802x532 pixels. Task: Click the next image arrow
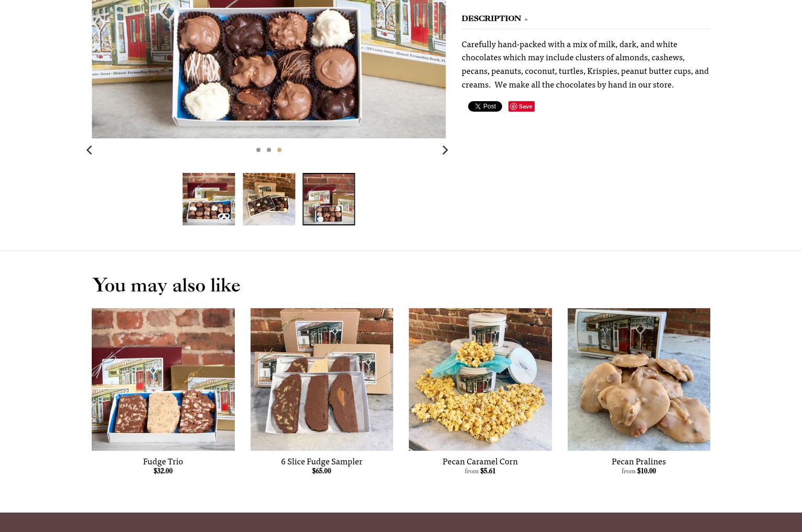[x=445, y=150]
